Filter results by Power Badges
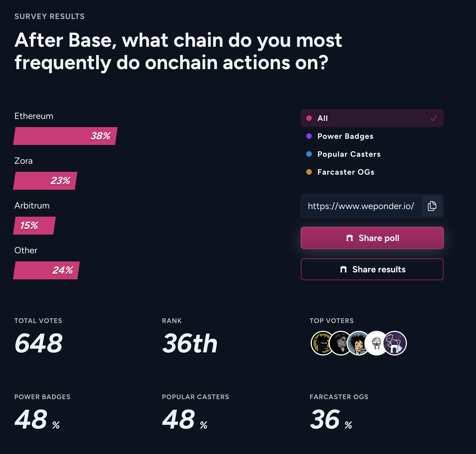This screenshot has width=476, height=454. coord(345,136)
